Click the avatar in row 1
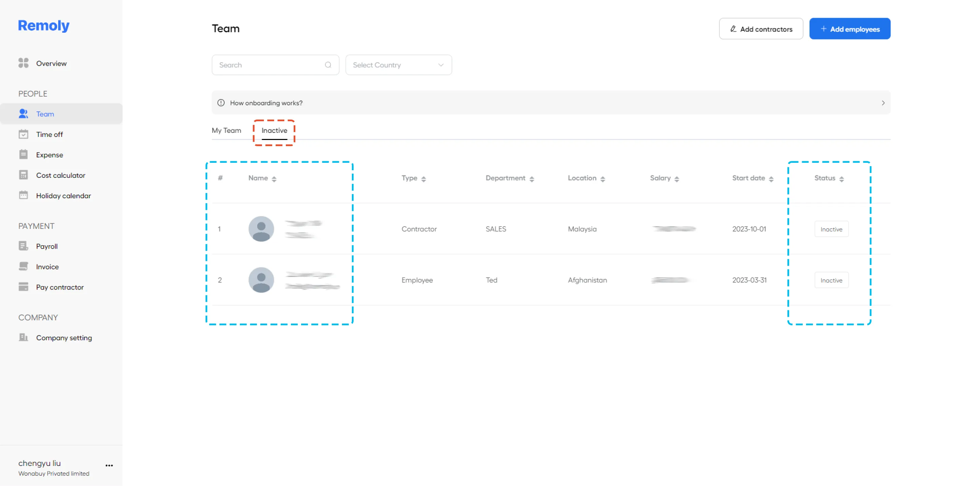The width and height of the screenshot is (980, 486). pos(261,229)
